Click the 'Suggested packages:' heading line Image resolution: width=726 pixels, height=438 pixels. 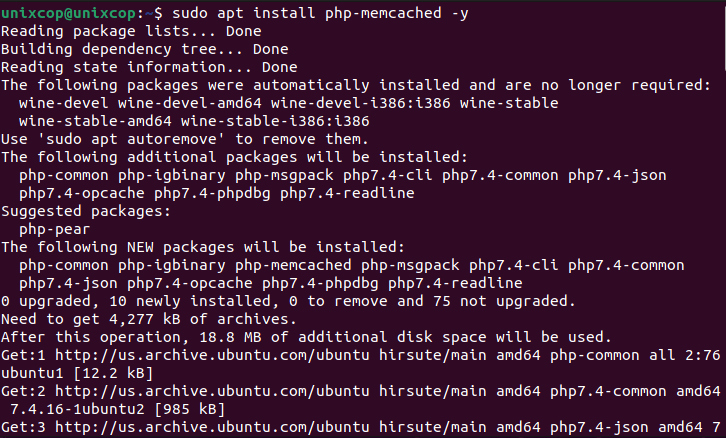point(86,212)
